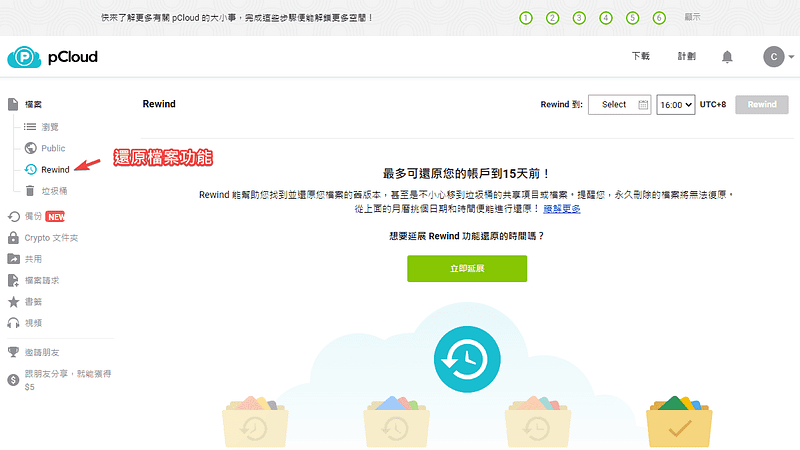Open 垃圾桶 label in sidebar
The image size is (800, 450).
(54, 191)
